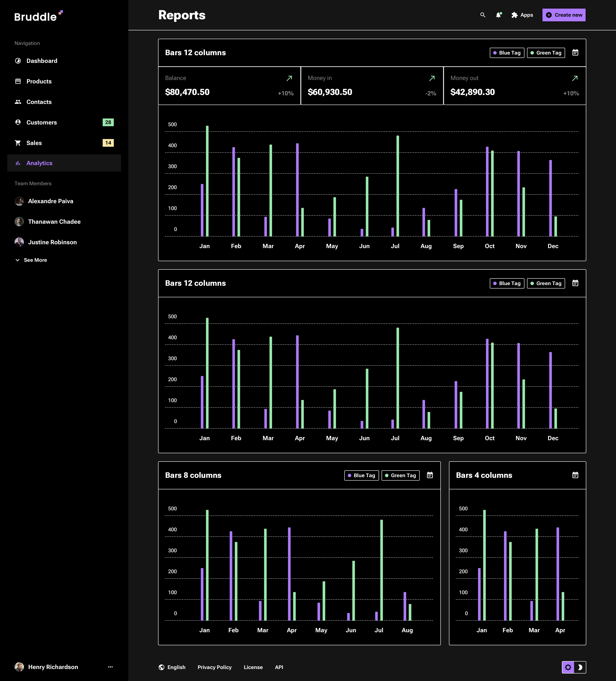Open the settings gear at bottom right
Viewport: 616px width, 681px height.
[568, 667]
